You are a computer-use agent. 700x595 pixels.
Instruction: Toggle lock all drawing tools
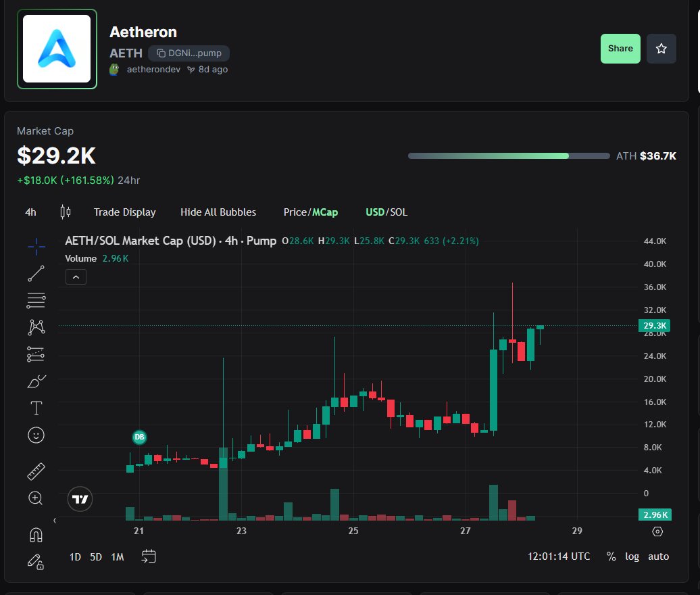pos(36,561)
